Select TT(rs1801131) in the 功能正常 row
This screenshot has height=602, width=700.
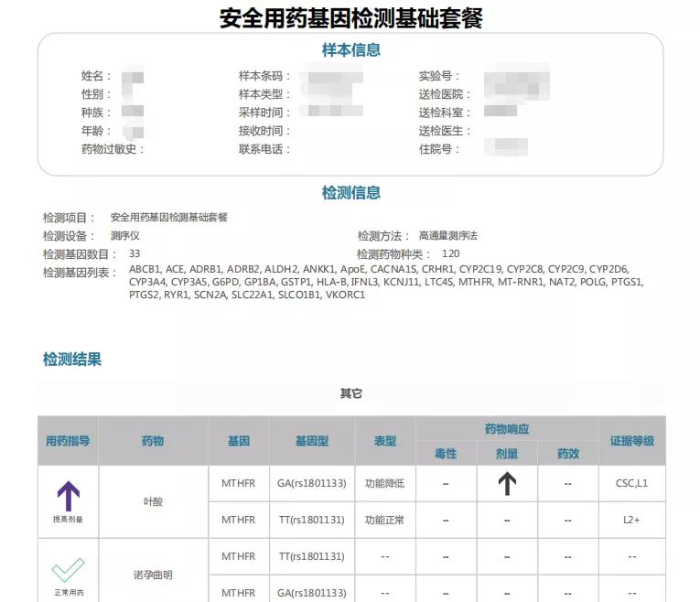coord(312,521)
